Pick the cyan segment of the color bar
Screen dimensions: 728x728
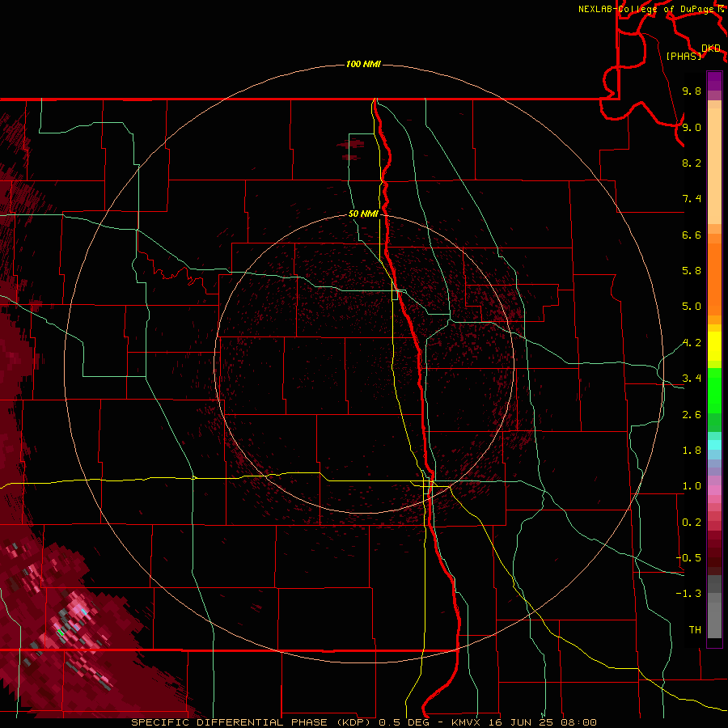714,445
